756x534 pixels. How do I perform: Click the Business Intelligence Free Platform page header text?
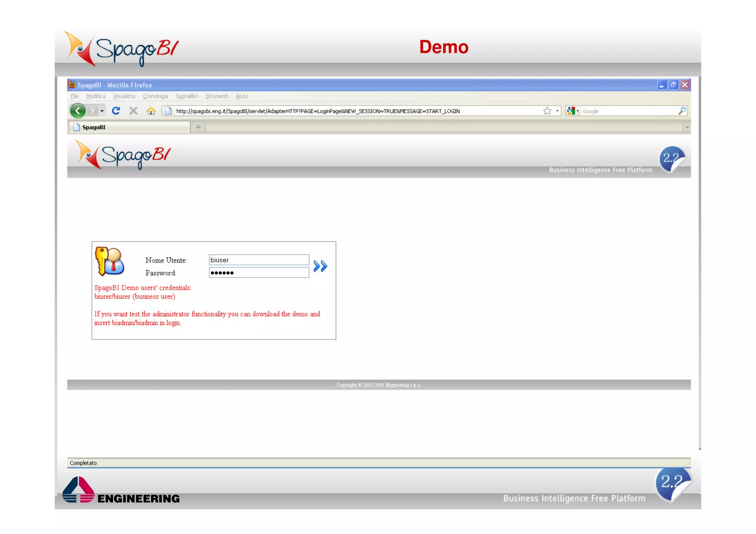pos(600,170)
